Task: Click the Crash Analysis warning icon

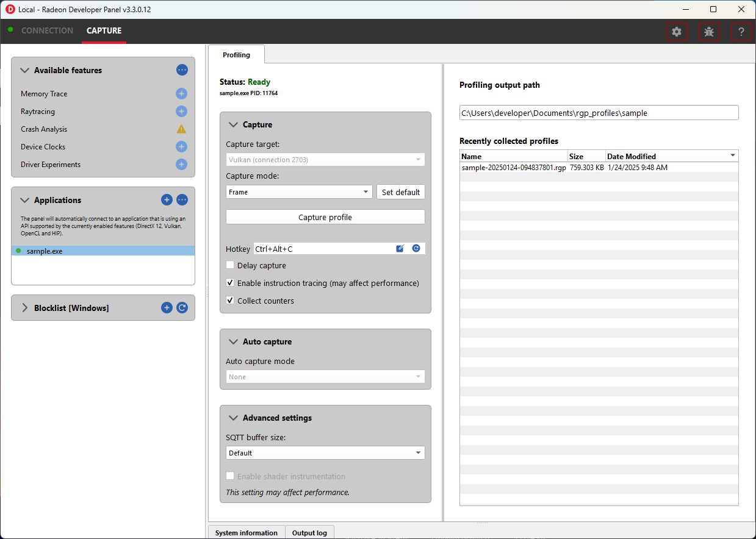Action: 181,129
